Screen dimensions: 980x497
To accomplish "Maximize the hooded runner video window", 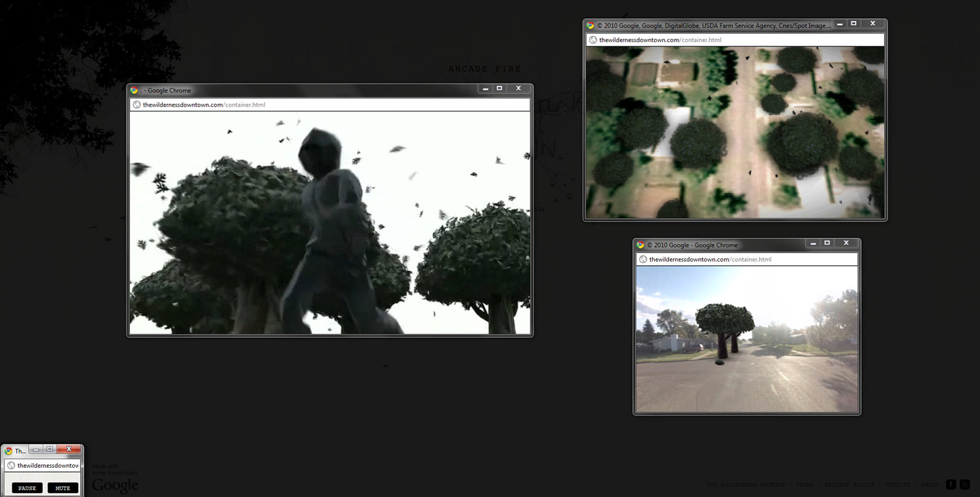I will [x=500, y=88].
